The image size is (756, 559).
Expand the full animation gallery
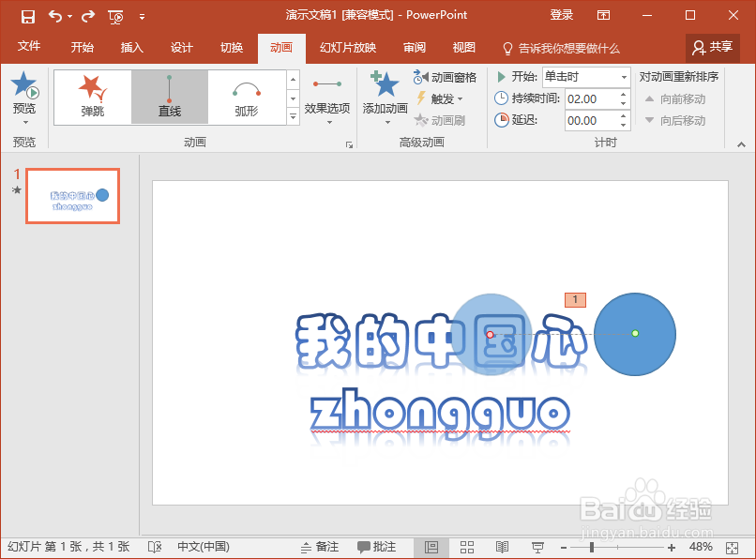pyautogui.click(x=294, y=116)
